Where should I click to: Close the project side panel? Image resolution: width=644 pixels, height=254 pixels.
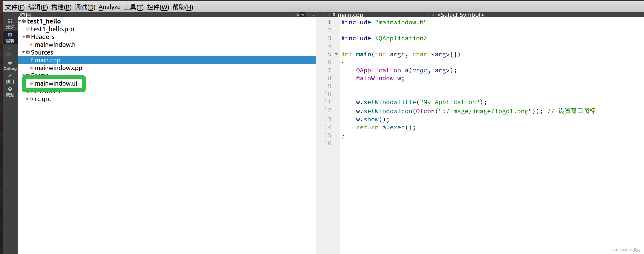click(313, 15)
